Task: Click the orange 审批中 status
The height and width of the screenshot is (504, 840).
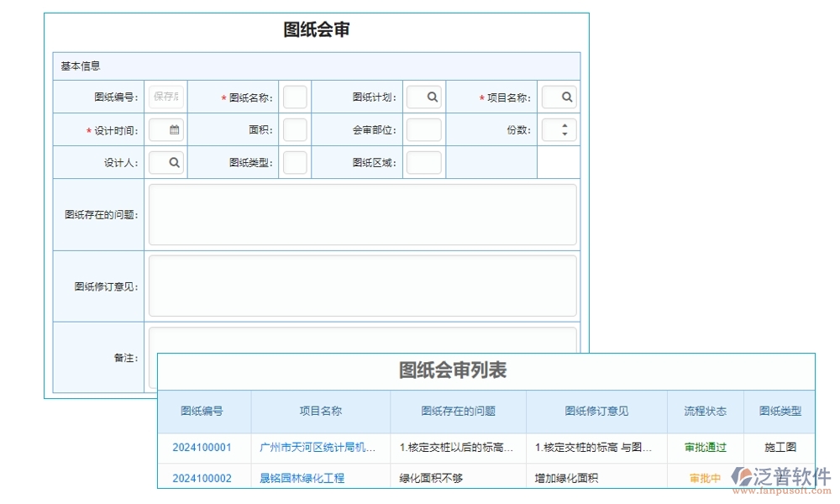Action: pyautogui.click(x=704, y=478)
